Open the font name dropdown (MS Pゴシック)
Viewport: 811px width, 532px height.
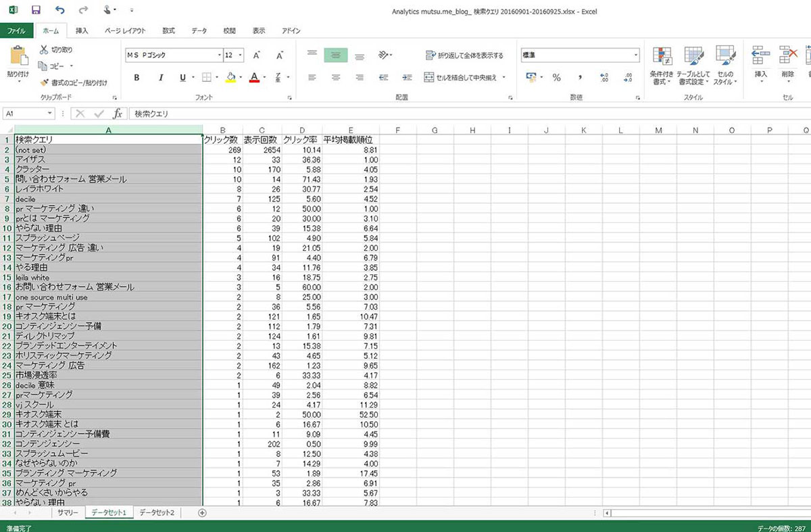pyautogui.click(x=220, y=55)
